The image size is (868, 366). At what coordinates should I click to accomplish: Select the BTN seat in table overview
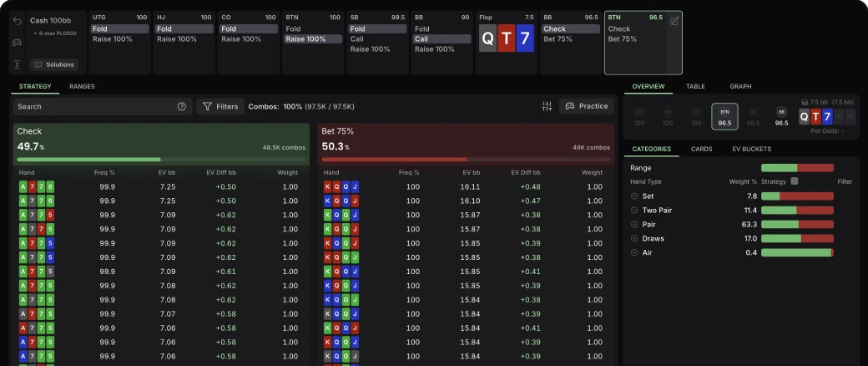[724, 117]
